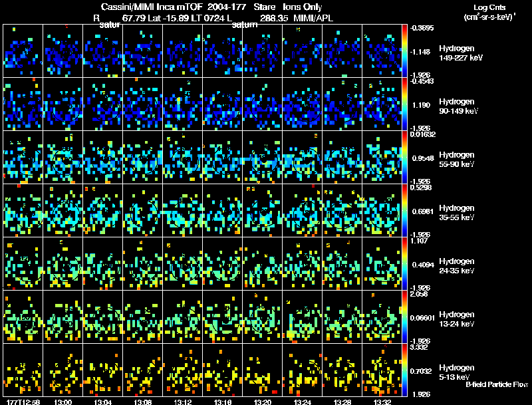This screenshot has width=532, height=405.
Task: Click the 'Hydrogen 149-227 keV' row label
Action: 461,53
